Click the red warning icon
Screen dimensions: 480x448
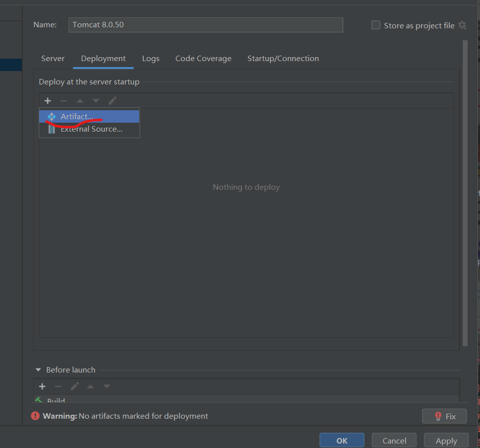(35, 416)
